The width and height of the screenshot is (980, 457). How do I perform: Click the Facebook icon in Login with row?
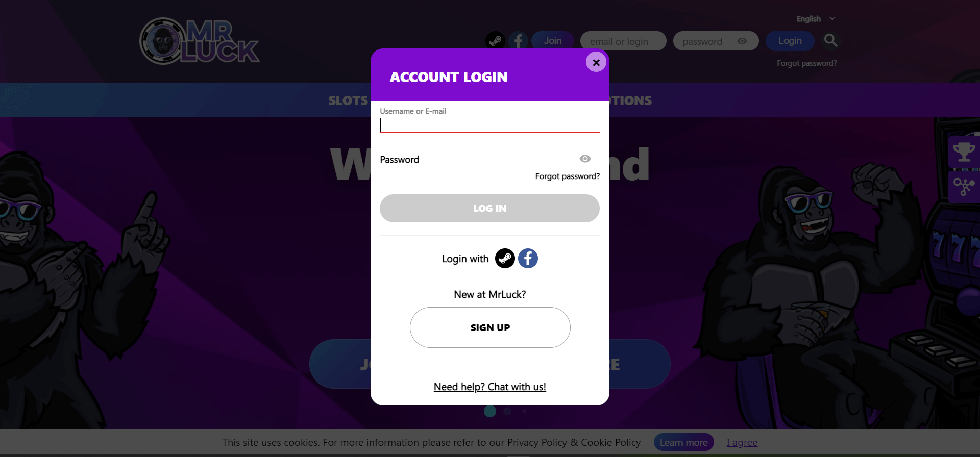528,259
